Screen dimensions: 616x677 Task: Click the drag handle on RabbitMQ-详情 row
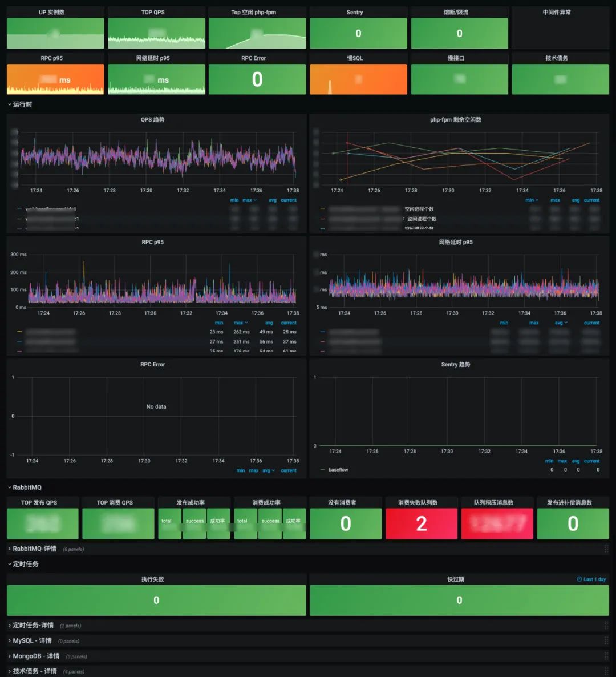click(606, 549)
